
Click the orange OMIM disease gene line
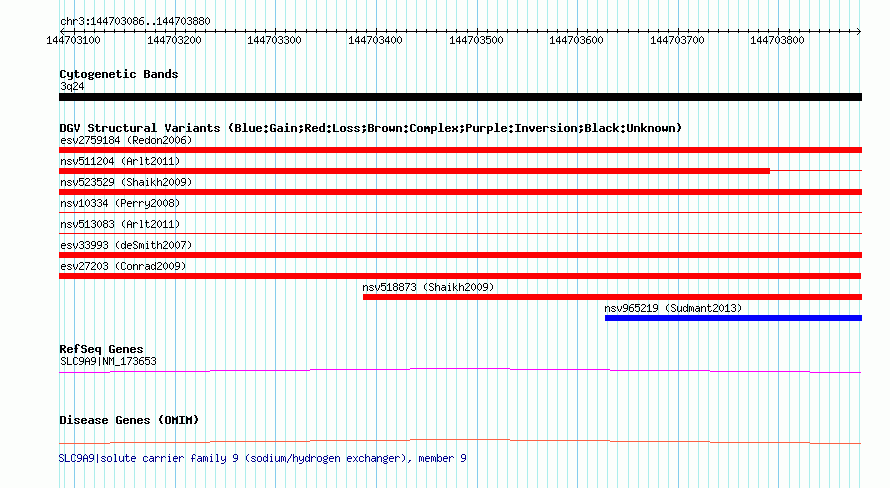(x=460, y=441)
